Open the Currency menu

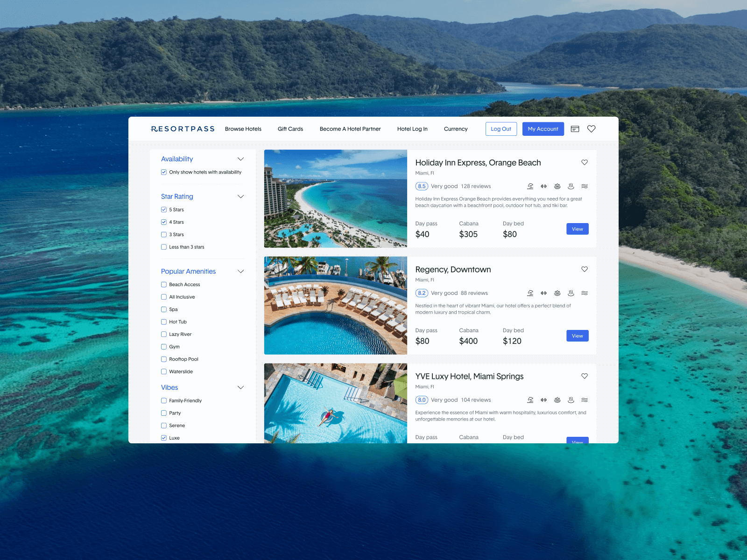[456, 129]
